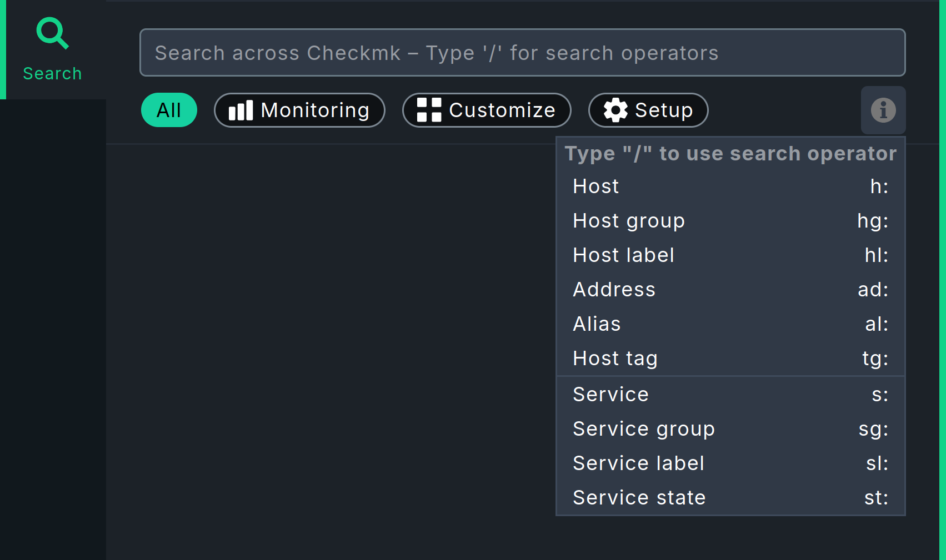Click the bar chart icon in Monitoring chip
Screen dimensions: 946x560
[241, 110]
